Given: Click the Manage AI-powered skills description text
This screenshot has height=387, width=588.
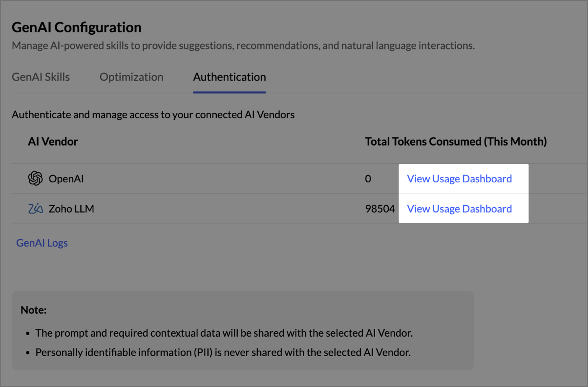Looking at the screenshot, I should pos(243,46).
